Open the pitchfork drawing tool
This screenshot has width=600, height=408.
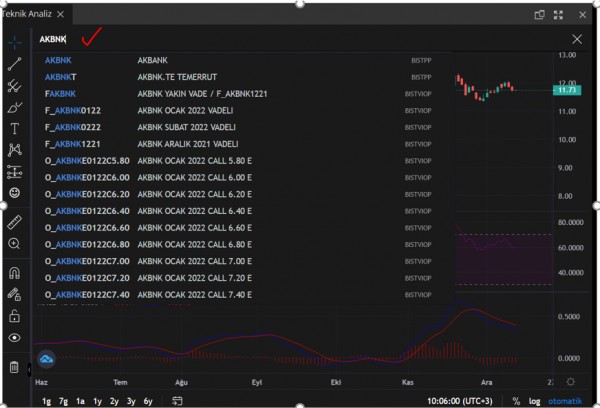click(15, 86)
